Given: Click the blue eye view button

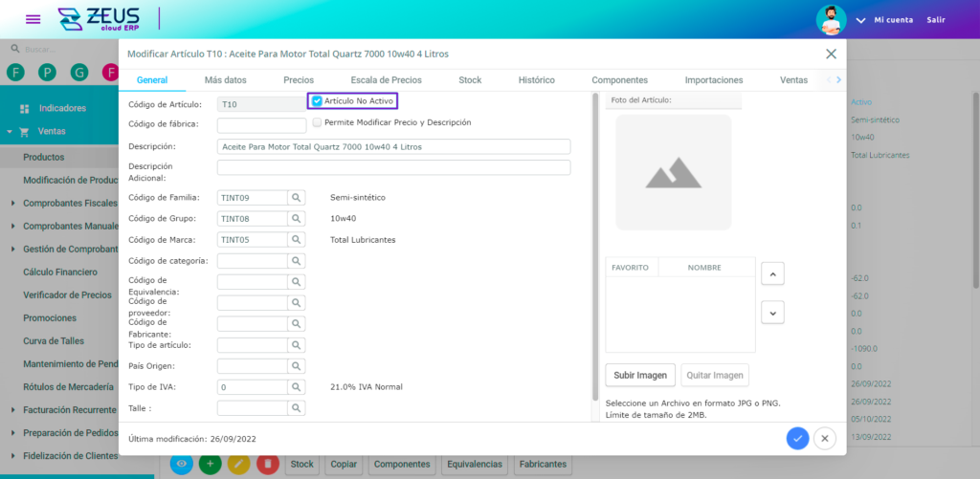Looking at the screenshot, I should (x=182, y=464).
